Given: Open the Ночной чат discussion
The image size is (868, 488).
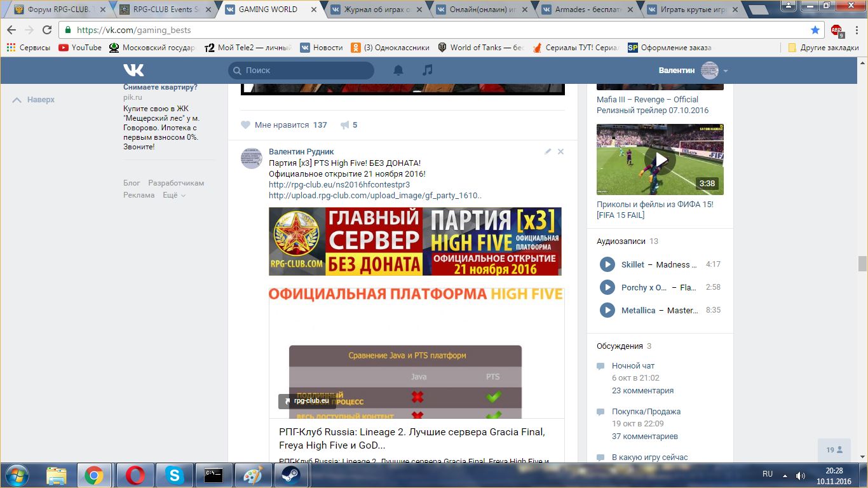Looking at the screenshot, I should tap(633, 366).
